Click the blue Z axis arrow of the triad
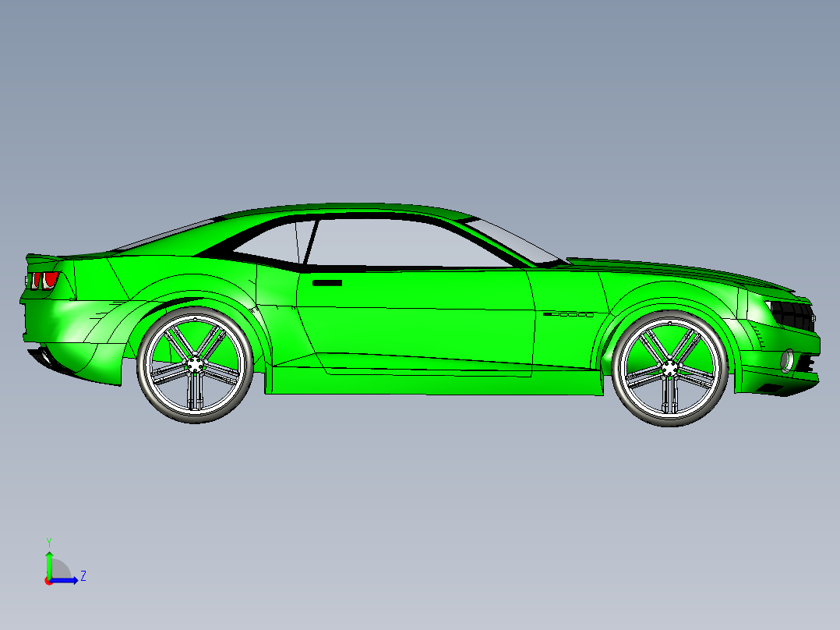 [64, 580]
